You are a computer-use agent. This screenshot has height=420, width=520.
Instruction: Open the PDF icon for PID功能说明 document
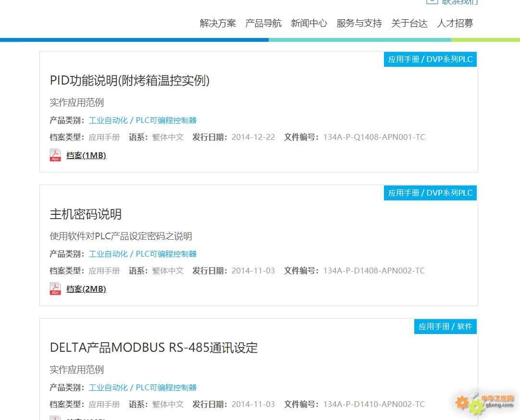pos(55,155)
